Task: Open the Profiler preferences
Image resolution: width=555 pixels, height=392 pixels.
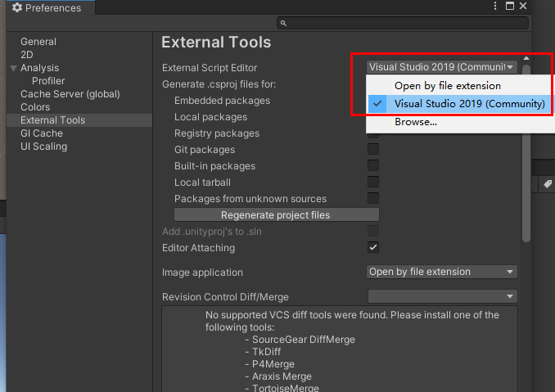Action: [48, 81]
